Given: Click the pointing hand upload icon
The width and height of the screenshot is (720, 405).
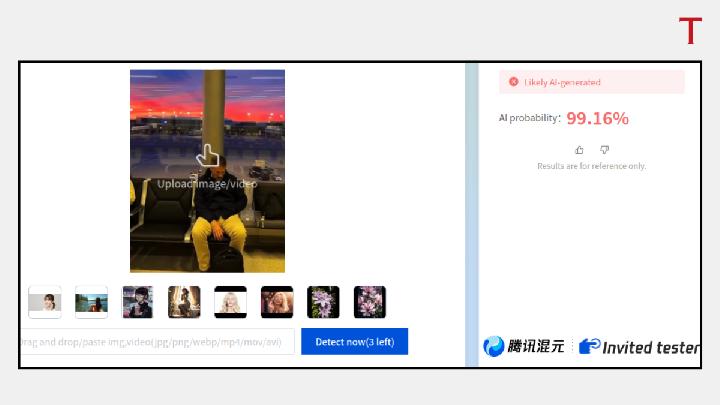Looking at the screenshot, I should (207, 156).
